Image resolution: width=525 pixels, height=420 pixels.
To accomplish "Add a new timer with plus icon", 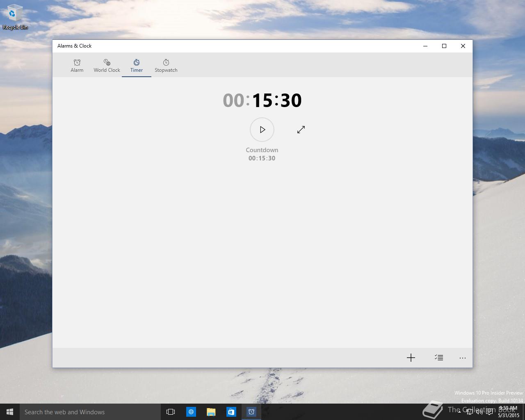I will click(x=411, y=358).
